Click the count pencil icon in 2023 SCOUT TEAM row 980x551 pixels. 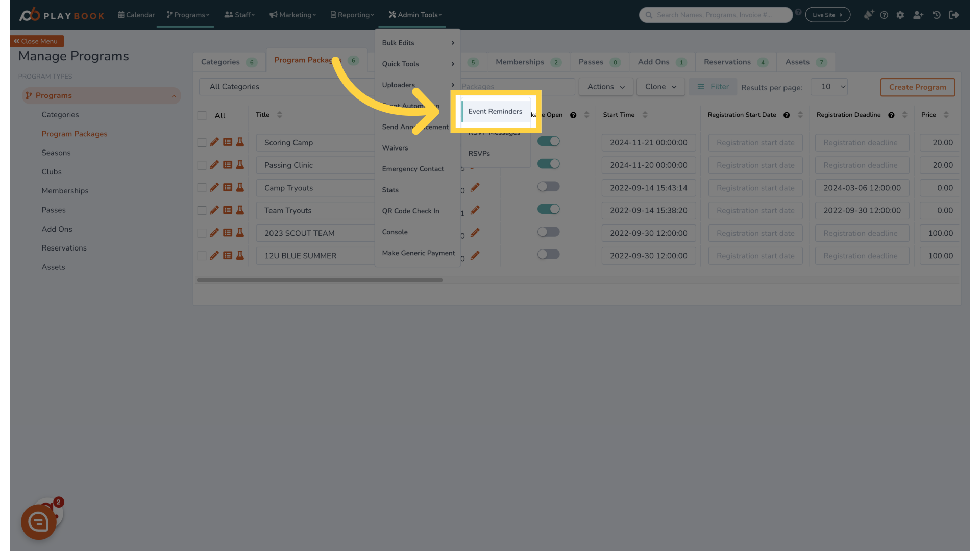tap(475, 233)
